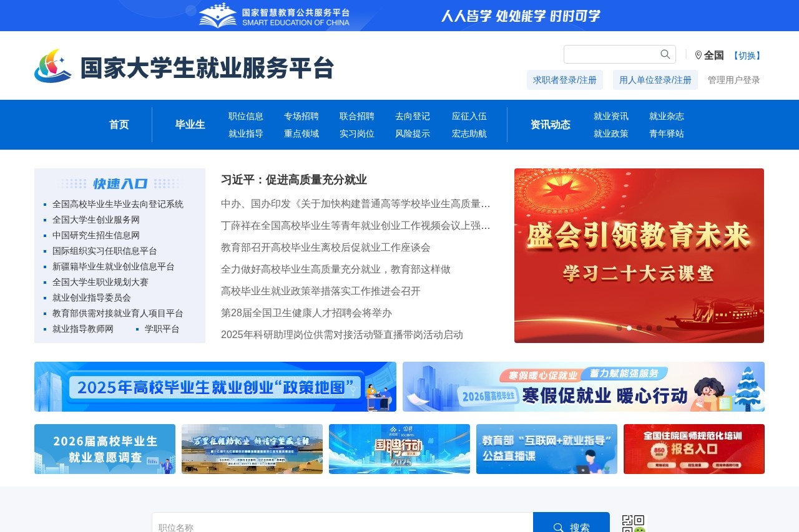Viewport: 799px width, 532px height.
Task: Open the tile between 就业意愿调查 and 国聘行动
Action: (x=252, y=449)
